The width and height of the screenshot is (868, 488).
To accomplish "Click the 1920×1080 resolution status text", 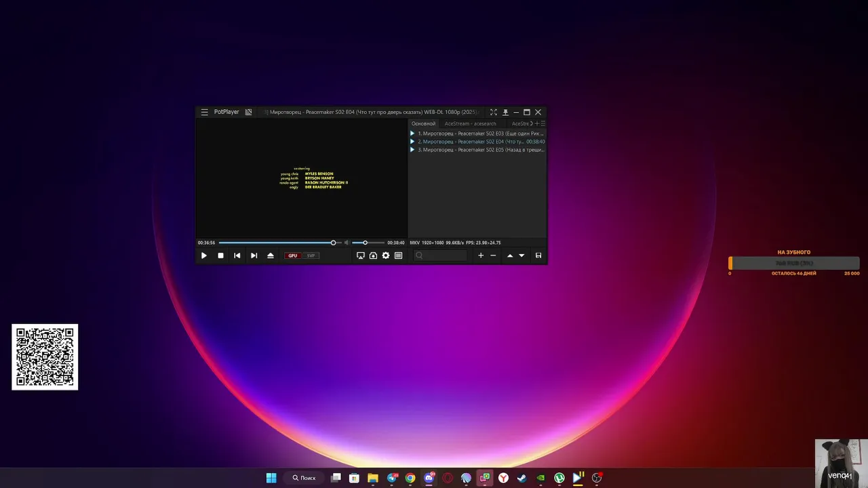I will pyautogui.click(x=433, y=243).
